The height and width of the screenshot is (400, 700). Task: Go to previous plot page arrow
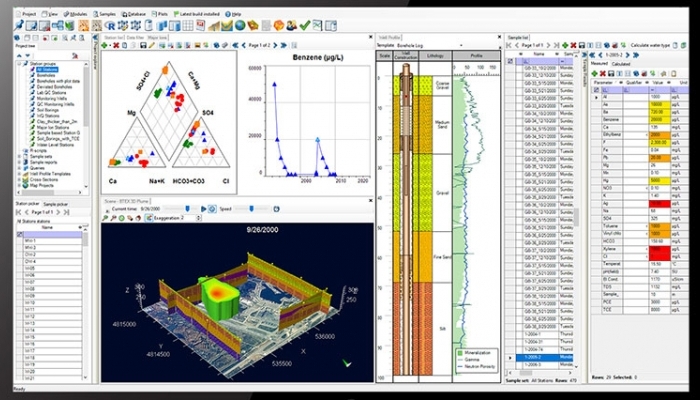point(244,46)
